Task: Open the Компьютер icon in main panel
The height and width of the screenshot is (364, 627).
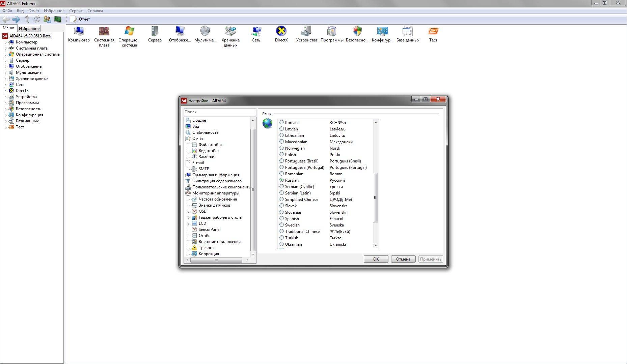Action: tap(79, 34)
